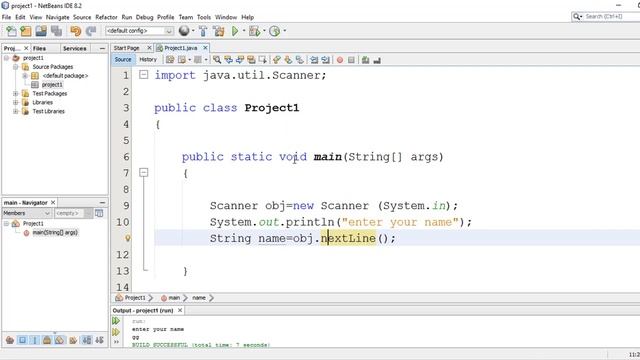The image size is (640, 360).
Task: Click Start Macro Recording red circle
Action: (340, 60)
